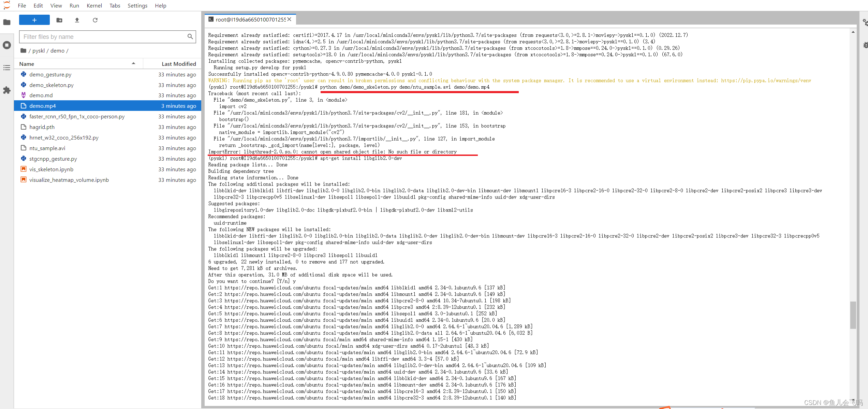868x409 pixels.
Task: Upload files using the upload icon
Action: 77,20
